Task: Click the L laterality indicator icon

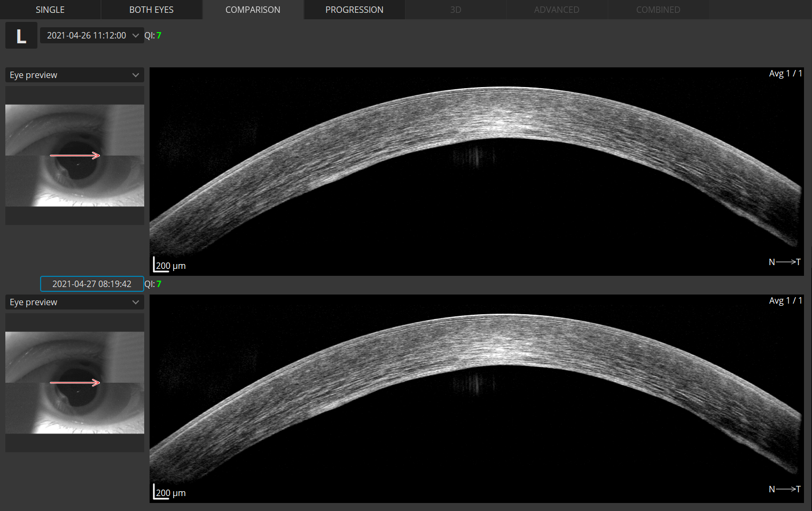Action: [21, 35]
